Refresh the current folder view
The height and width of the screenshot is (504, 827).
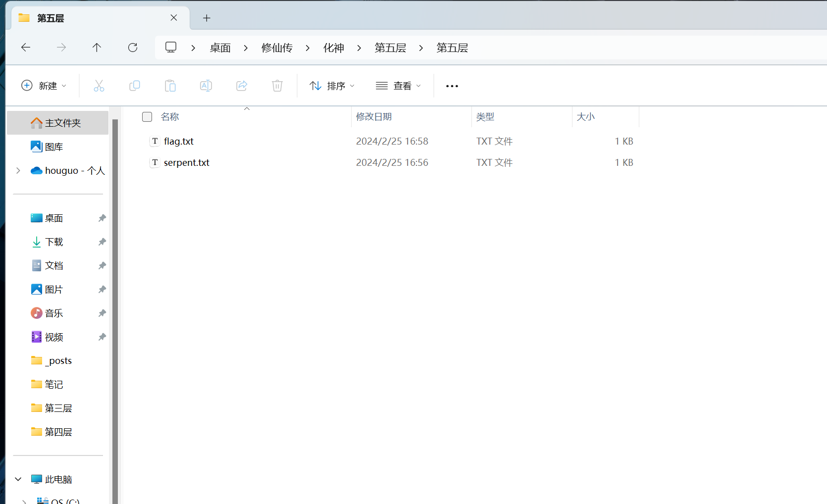coord(133,48)
